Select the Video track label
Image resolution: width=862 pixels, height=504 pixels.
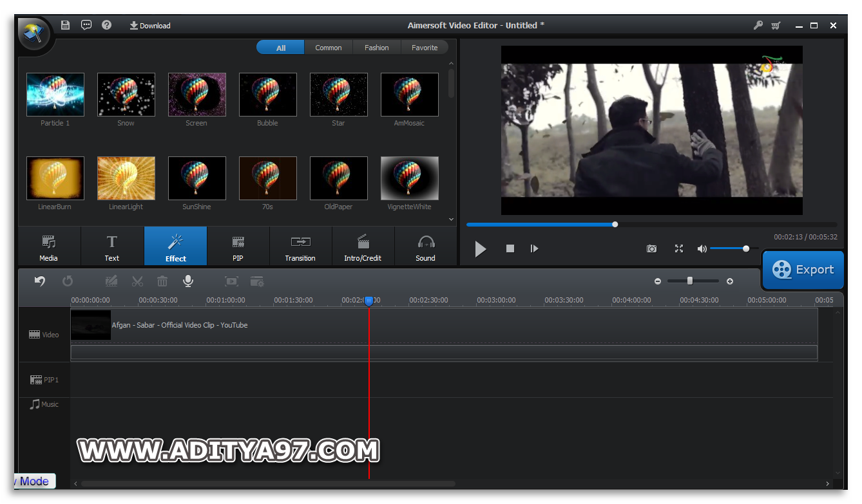click(44, 335)
